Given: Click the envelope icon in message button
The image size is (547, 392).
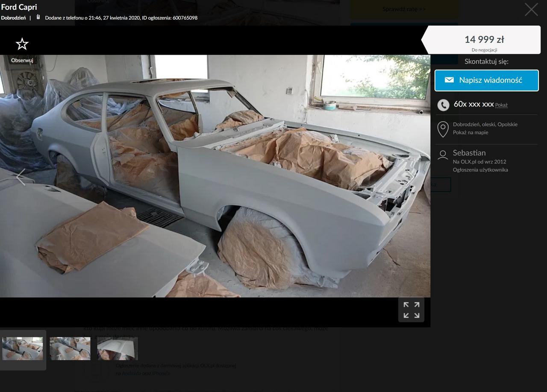Looking at the screenshot, I should tap(449, 80).
